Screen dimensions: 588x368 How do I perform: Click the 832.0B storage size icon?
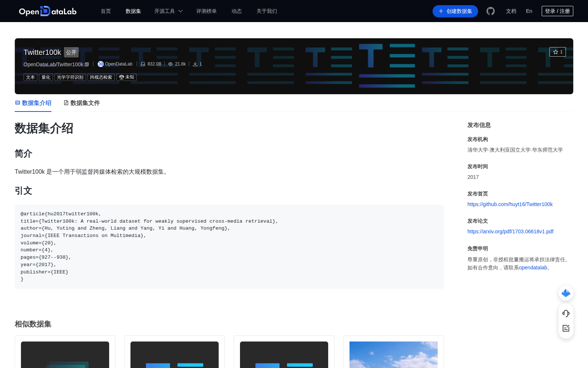tap(143, 64)
